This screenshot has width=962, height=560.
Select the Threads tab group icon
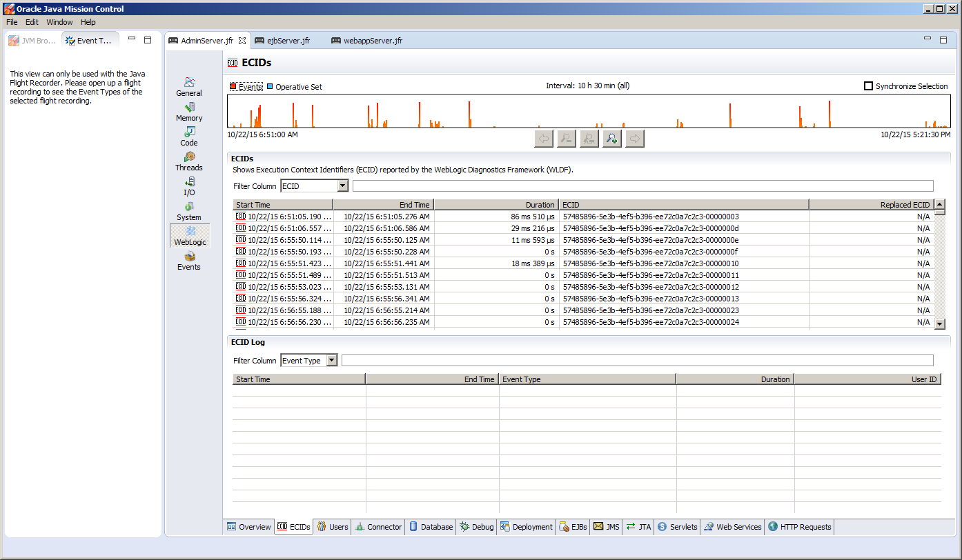click(x=189, y=161)
